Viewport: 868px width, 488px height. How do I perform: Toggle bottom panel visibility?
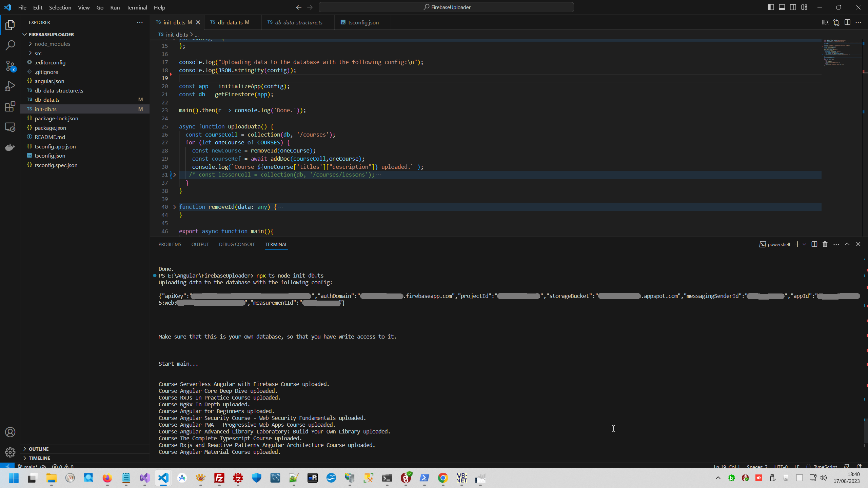(x=782, y=7)
